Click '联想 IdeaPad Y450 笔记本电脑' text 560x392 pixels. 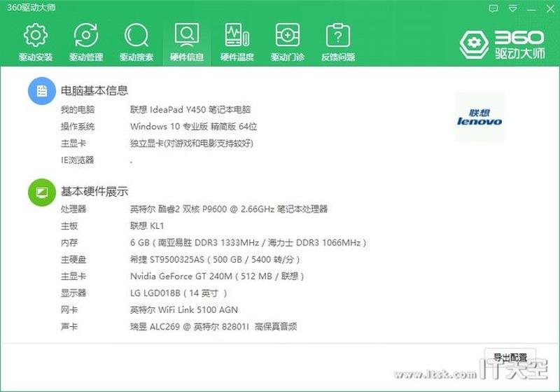click(x=190, y=109)
